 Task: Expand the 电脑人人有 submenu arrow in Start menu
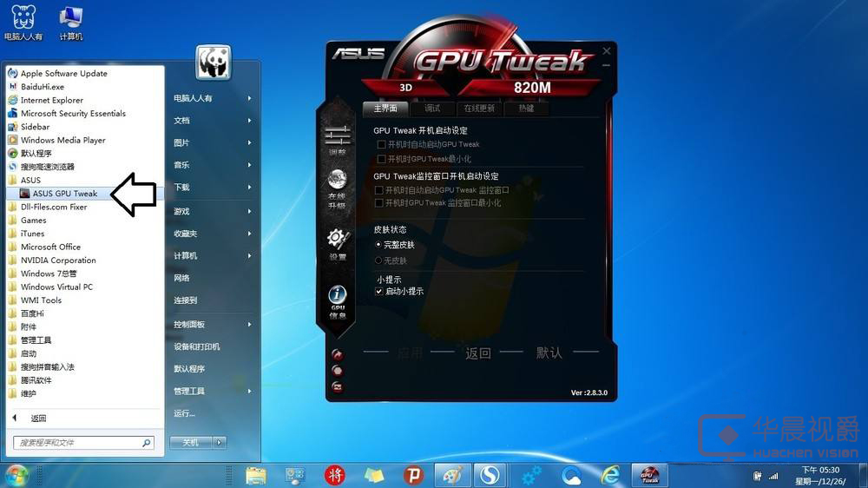tap(250, 98)
